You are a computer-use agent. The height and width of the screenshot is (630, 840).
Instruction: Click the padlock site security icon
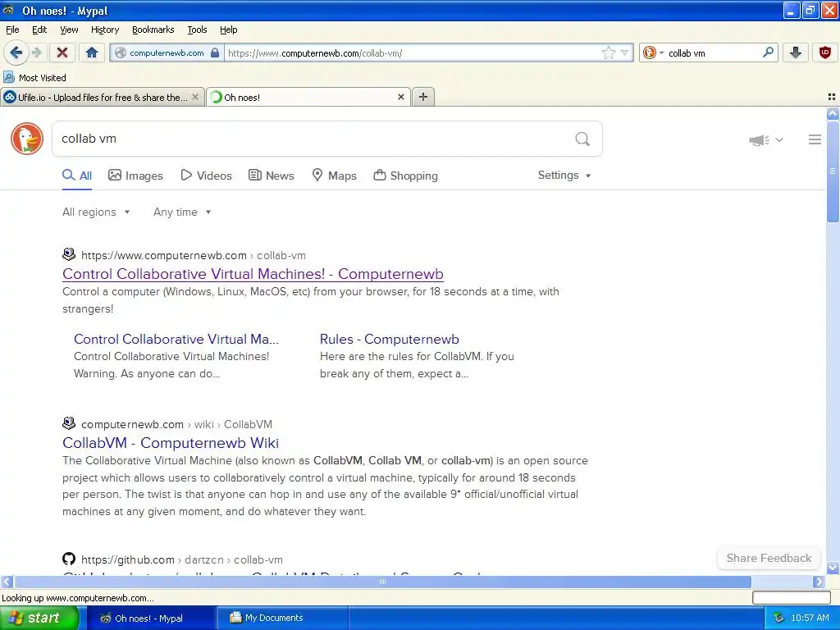point(215,52)
